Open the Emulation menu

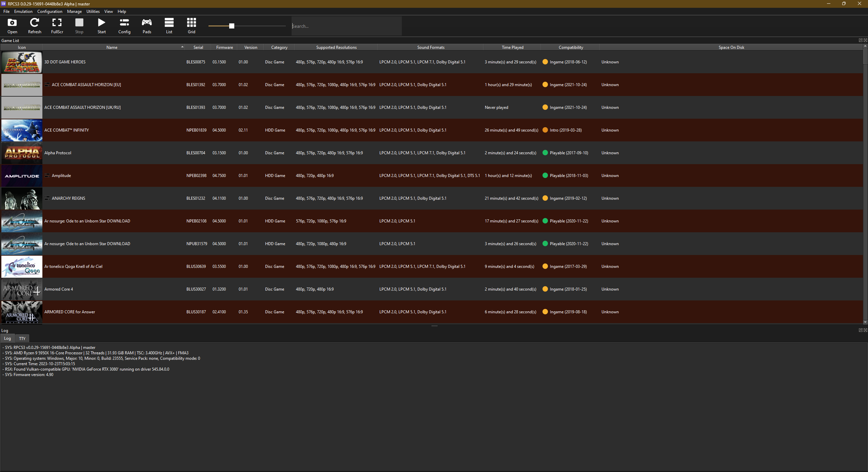click(23, 12)
